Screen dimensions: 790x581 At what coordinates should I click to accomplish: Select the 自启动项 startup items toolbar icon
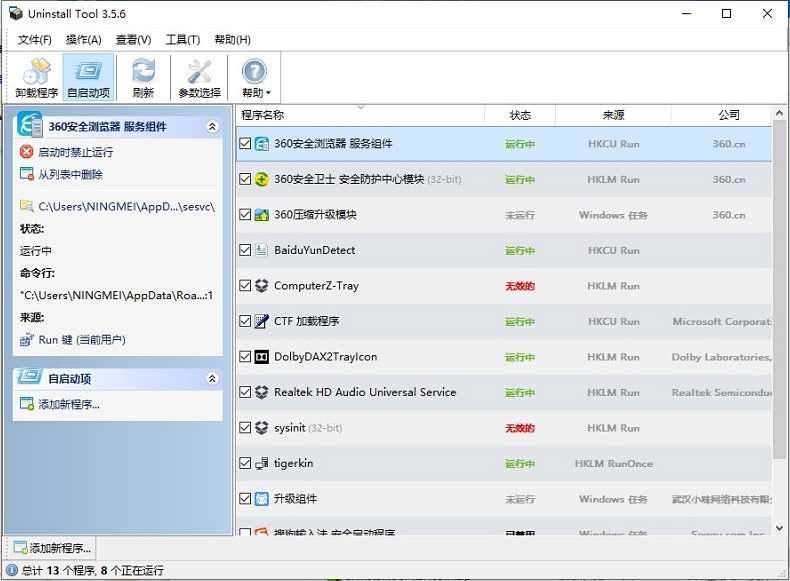coord(88,78)
